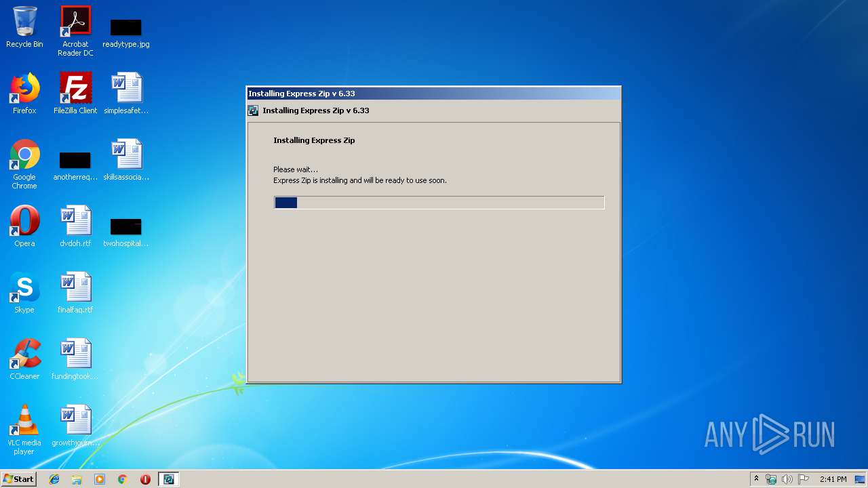This screenshot has width=868, height=488.
Task: Open VLC media player shortcut
Action: tap(24, 430)
